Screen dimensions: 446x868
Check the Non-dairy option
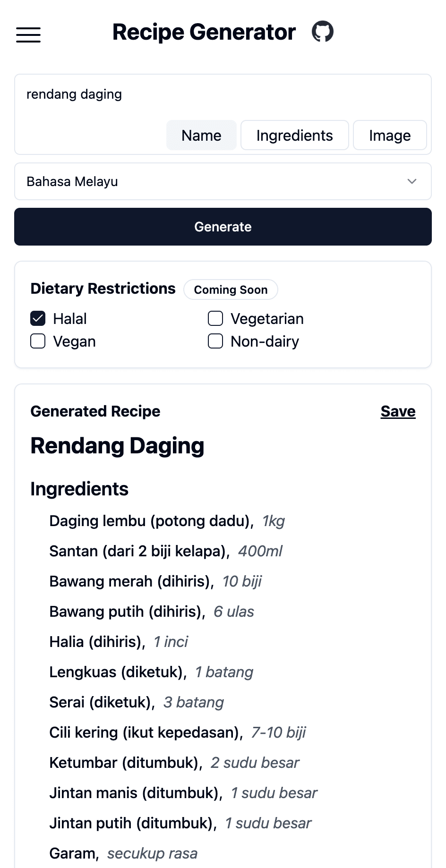(215, 341)
